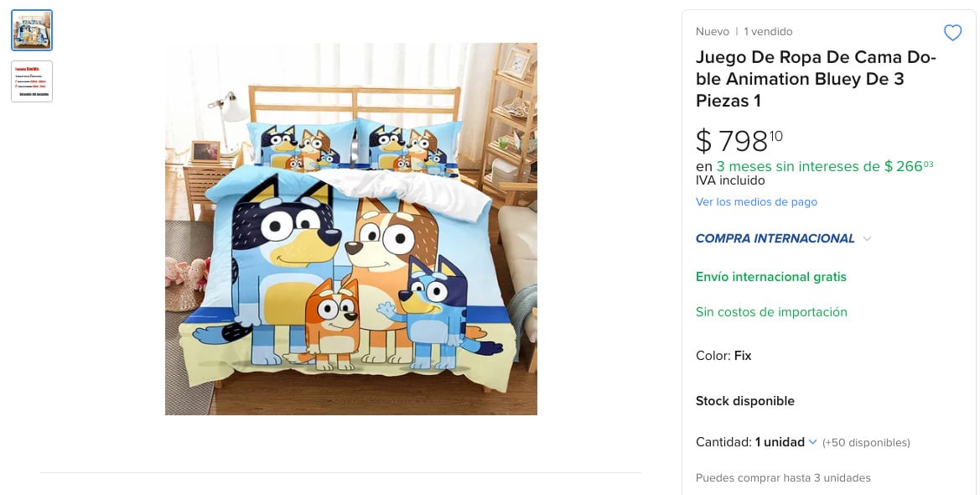This screenshot has width=980, height=495.
Task: Click the COMPRA INTERNACIONAL label
Action: coord(775,239)
